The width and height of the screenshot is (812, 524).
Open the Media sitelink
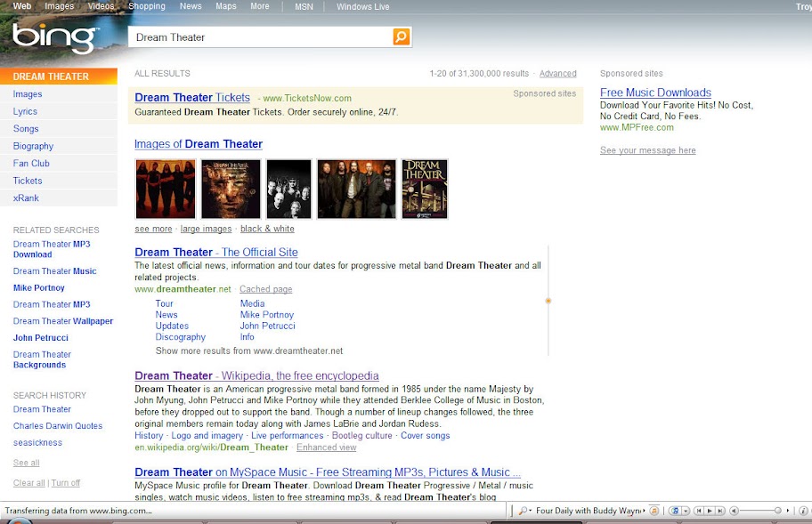tap(252, 303)
